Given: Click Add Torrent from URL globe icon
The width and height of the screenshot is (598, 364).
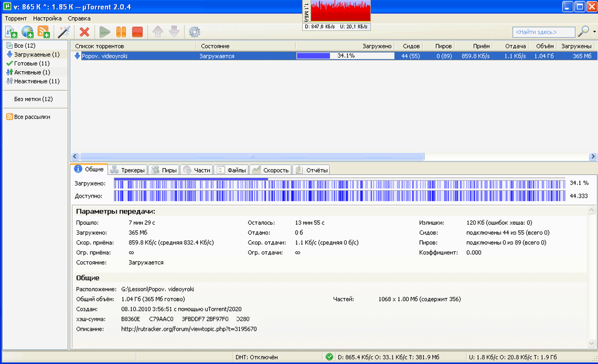Looking at the screenshot, I should click(x=27, y=32).
